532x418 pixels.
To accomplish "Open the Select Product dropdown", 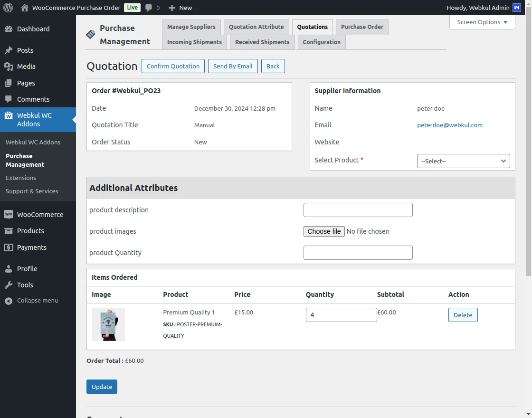I will (x=463, y=161).
